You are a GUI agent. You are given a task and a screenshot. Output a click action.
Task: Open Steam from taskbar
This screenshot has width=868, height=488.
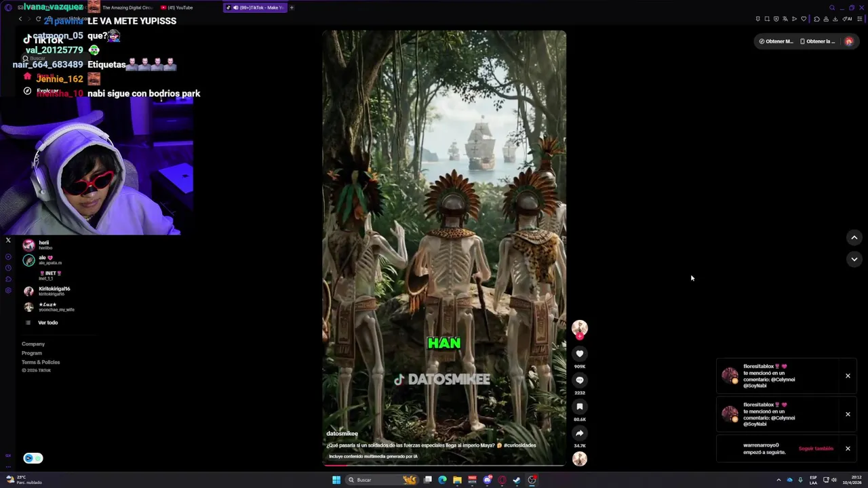click(517, 480)
